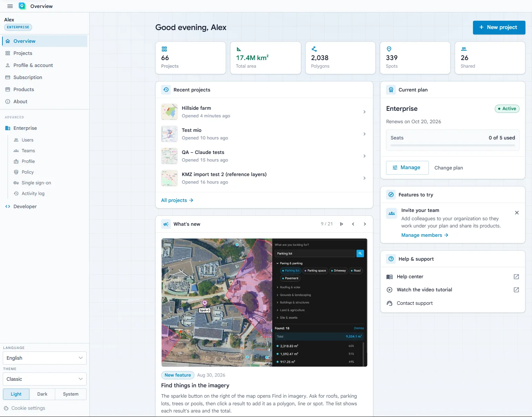Image resolution: width=532 pixels, height=417 pixels.
Task: Click the Manage plan button
Action: coord(407,168)
